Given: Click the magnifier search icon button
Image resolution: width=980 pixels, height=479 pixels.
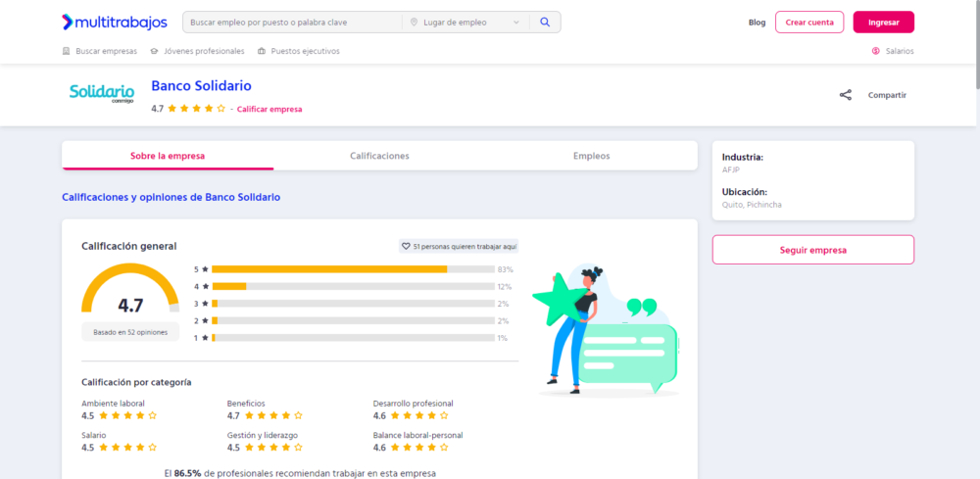Looking at the screenshot, I should [x=545, y=22].
